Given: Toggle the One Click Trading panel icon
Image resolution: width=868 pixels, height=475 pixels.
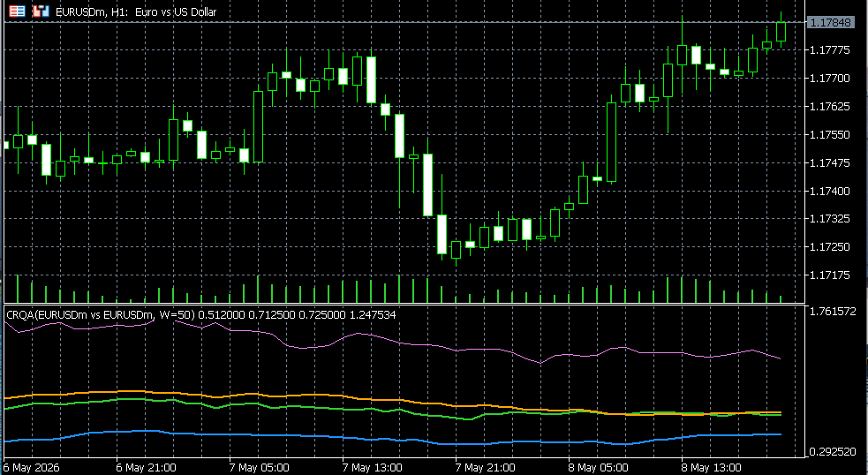Looking at the screenshot, I should coord(41,11).
